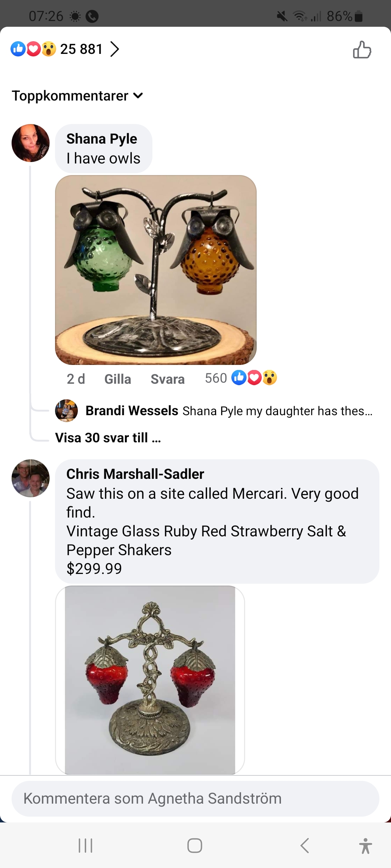Image resolution: width=391 pixels, height=868 pixels.
Task: Tap the Android home button
Action: pyautogui.click(x=195, y=846)
